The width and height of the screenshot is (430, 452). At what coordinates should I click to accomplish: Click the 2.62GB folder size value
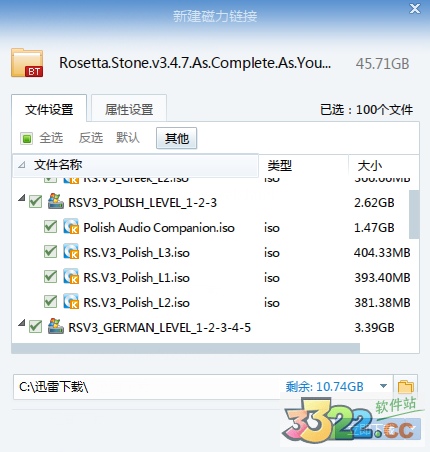tap(374, 203)
